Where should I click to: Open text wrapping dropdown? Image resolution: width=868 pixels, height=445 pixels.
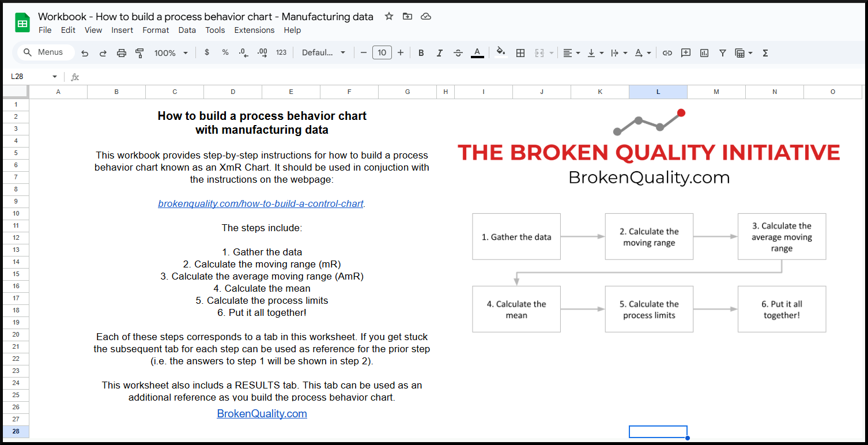619,53
